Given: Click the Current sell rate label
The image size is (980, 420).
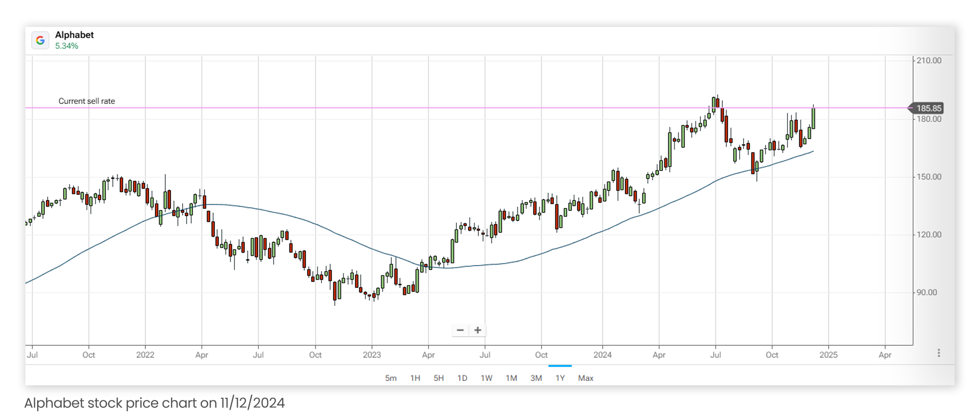Looking at the screenshot, I should 87,101.
